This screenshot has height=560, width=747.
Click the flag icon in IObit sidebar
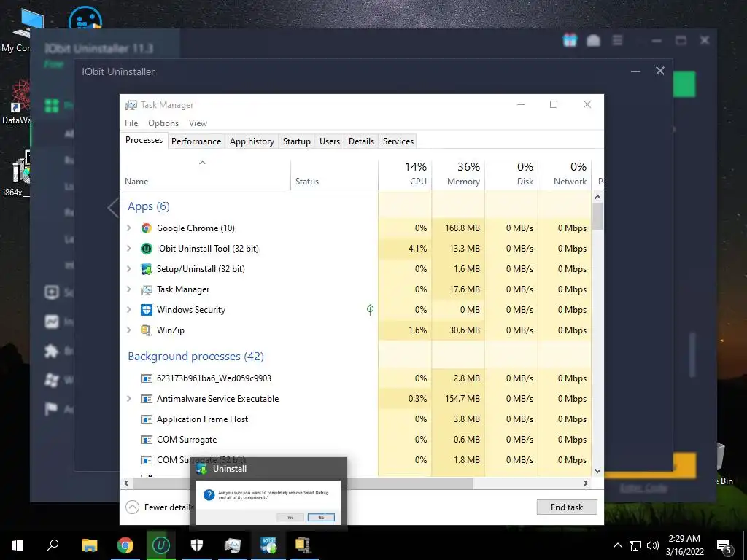[x=52, y=408]
